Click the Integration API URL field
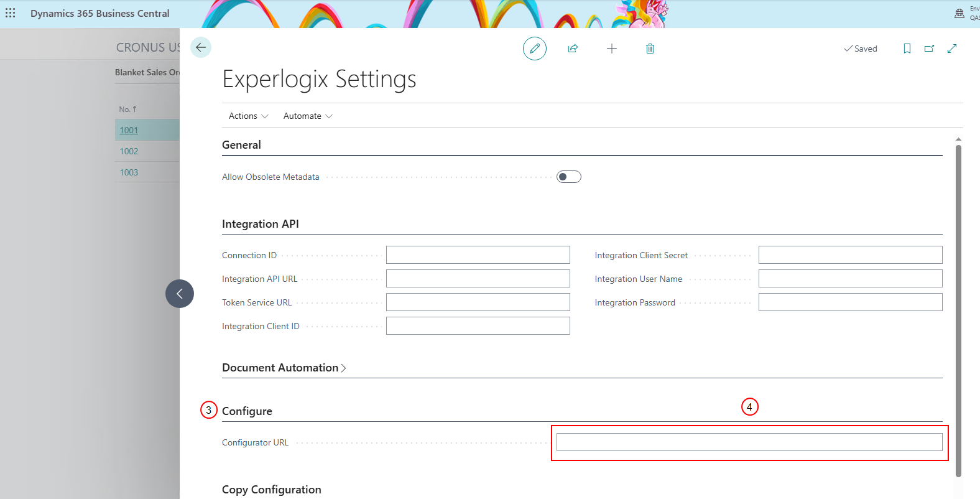 [x=478, y=279]
